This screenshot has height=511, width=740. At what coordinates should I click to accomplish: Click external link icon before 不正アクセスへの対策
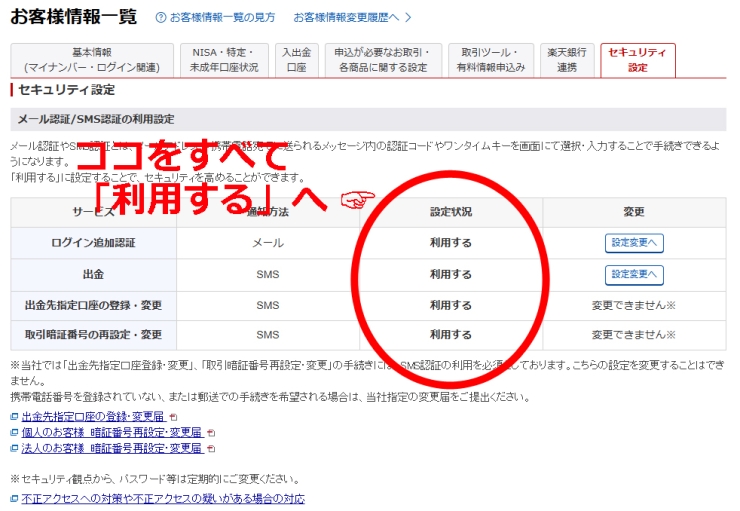coord(14,498)
